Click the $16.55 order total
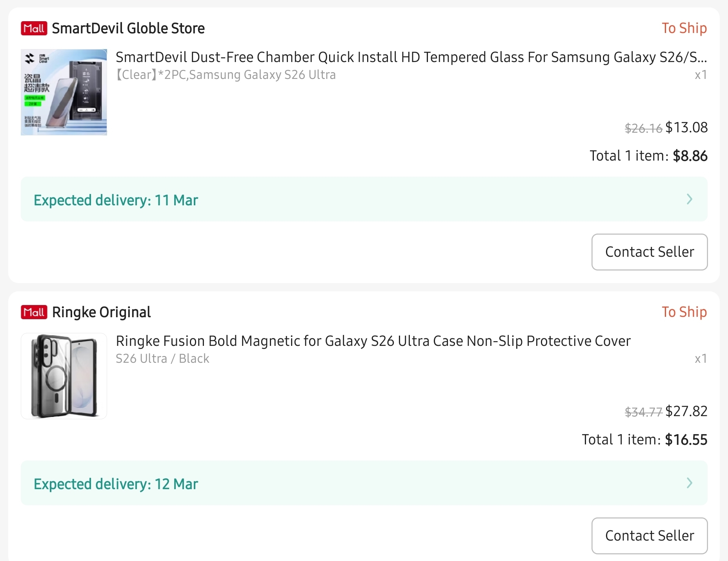This screenshot has height=561, width=728. [x=686, y=440]
